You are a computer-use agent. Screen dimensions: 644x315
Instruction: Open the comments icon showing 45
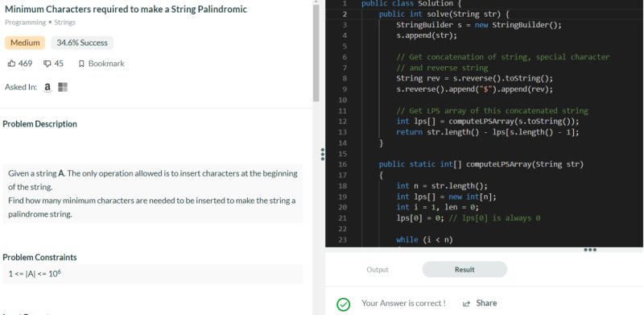point(47,64)
